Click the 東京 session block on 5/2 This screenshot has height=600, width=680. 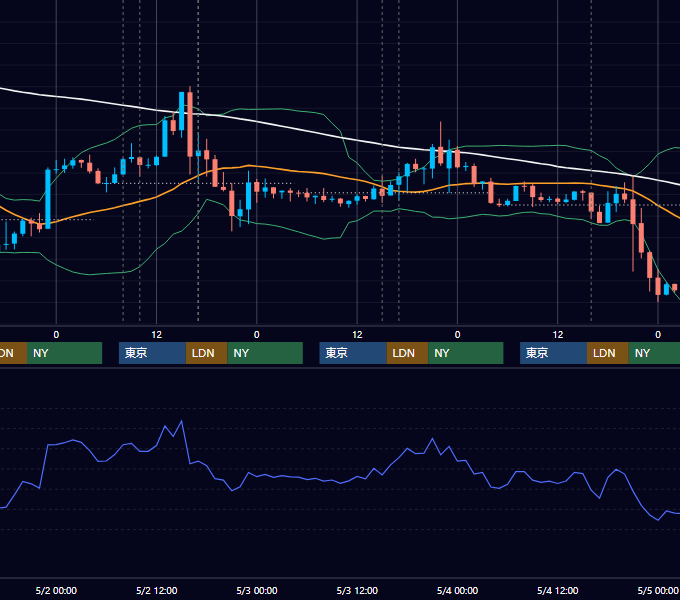[x=152, y=353]
